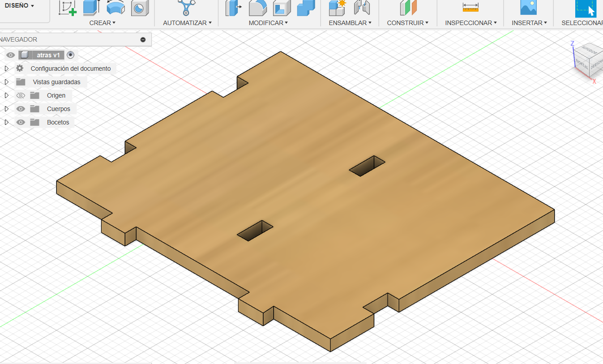Image resolution: width=603 pixels, height=364 pixels.
Task: Open the INSPECCIONAR dropdown menu
Action: (x=471, y=23)
